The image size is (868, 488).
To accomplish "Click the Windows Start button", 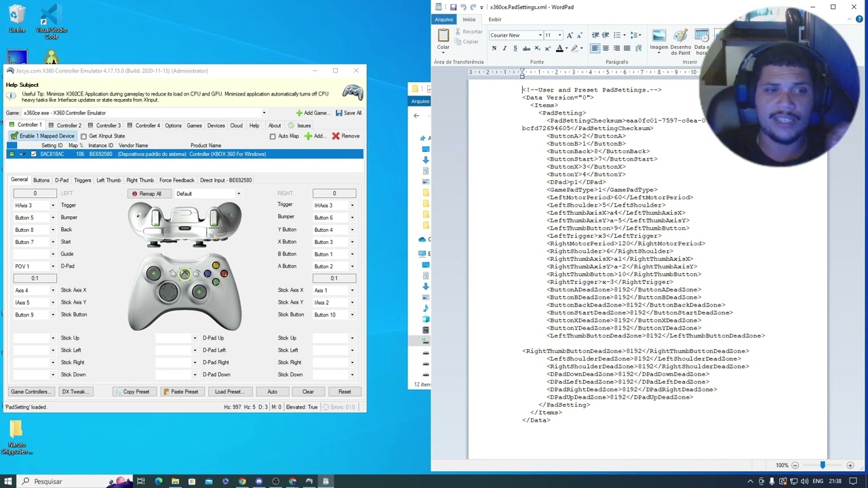I will coord(7,481).
